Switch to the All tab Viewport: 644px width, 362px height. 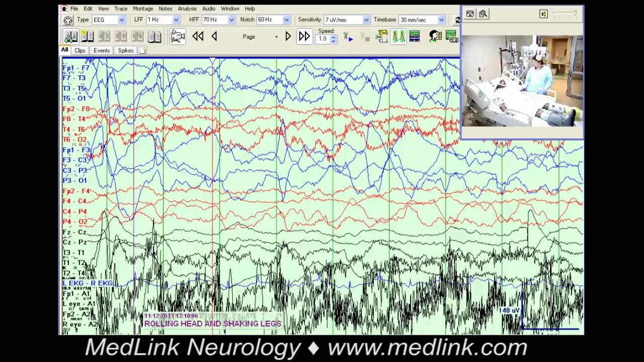(x=65, y=50)
